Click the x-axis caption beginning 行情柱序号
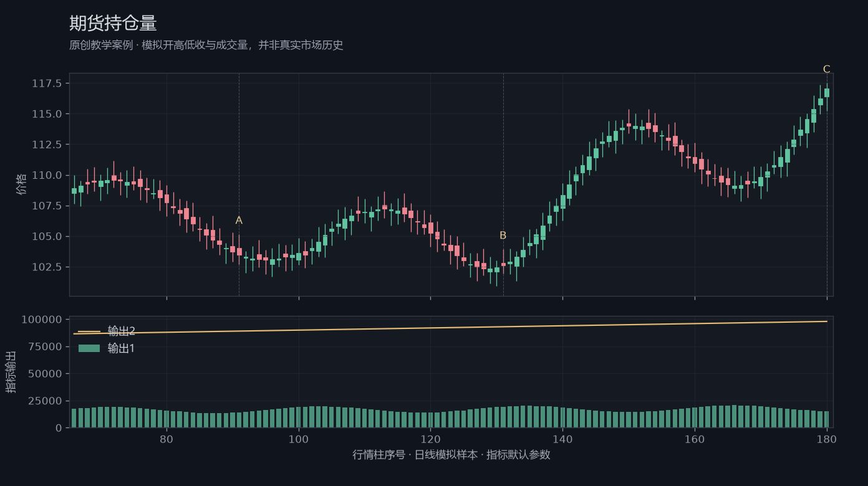Image resolution: width=868 pixels, height=486 pixels. pos(451,455)
